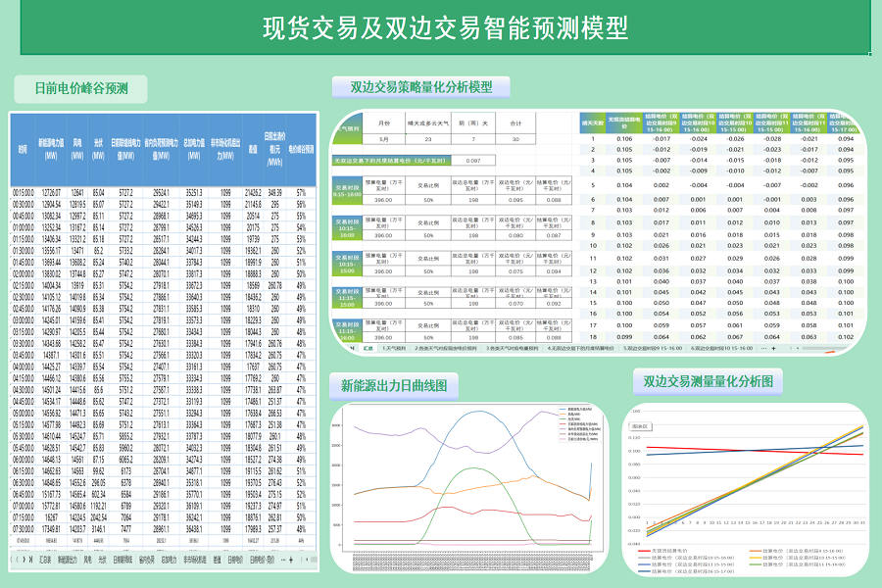This screenshot has height=588, width=882.
Task: Select the 5.双边交易时段9 15-16:00 tab
Action: click(652, 350)
